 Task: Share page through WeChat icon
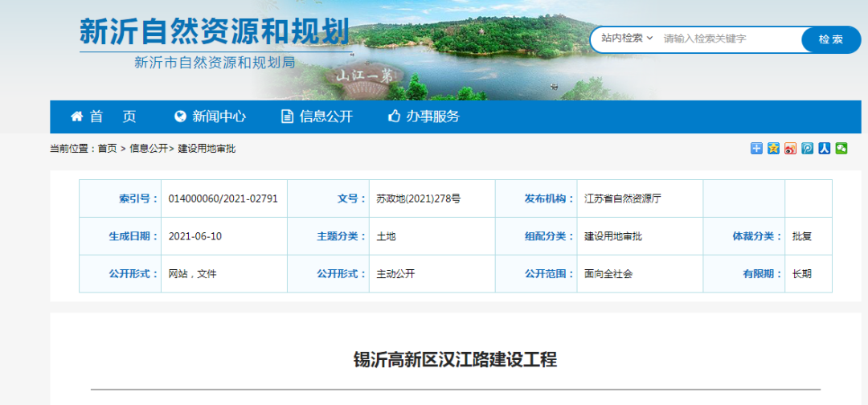click(841, 148)
